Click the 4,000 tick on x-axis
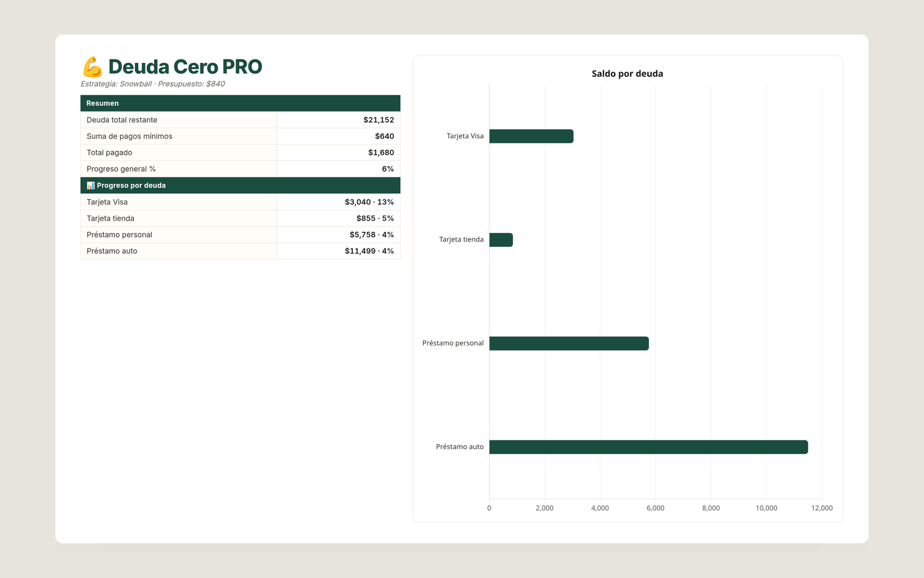 [x=600, y=508]
